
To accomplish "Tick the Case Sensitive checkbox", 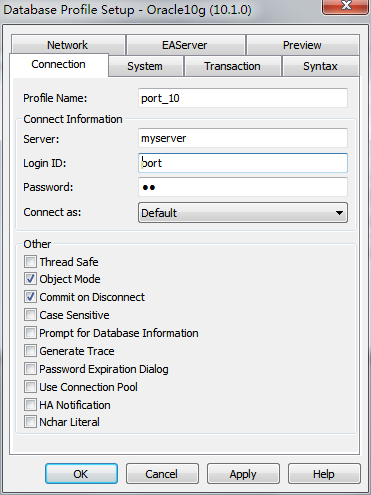I will click(30, 315).
